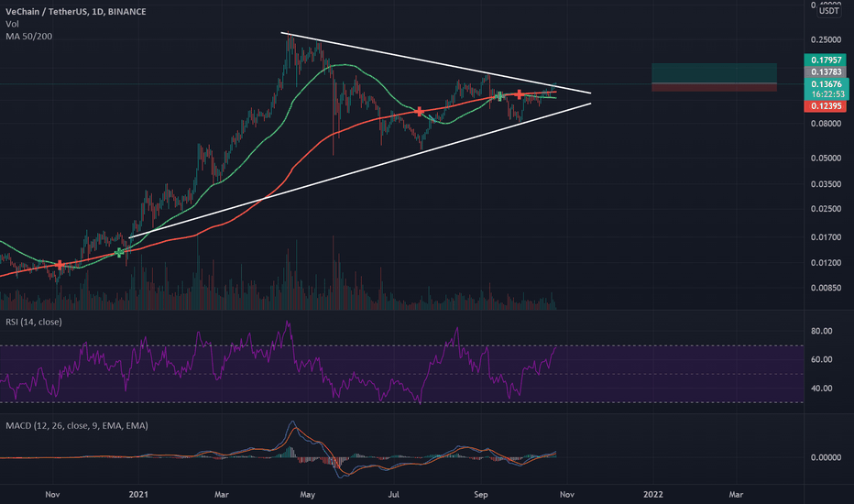
Task: Click the May label on the time axis
Action: pos(308,495)
